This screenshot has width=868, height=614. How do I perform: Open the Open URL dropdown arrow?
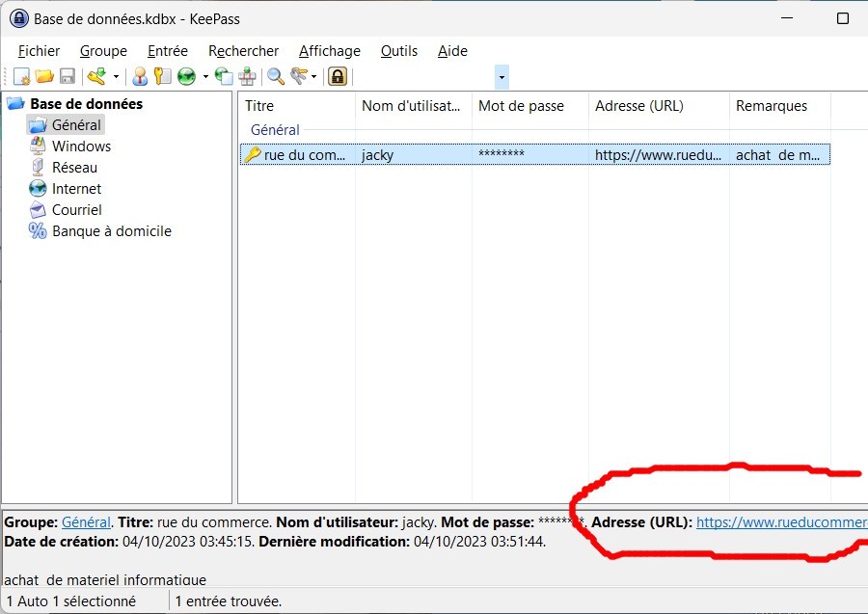[x=204, y=76]
